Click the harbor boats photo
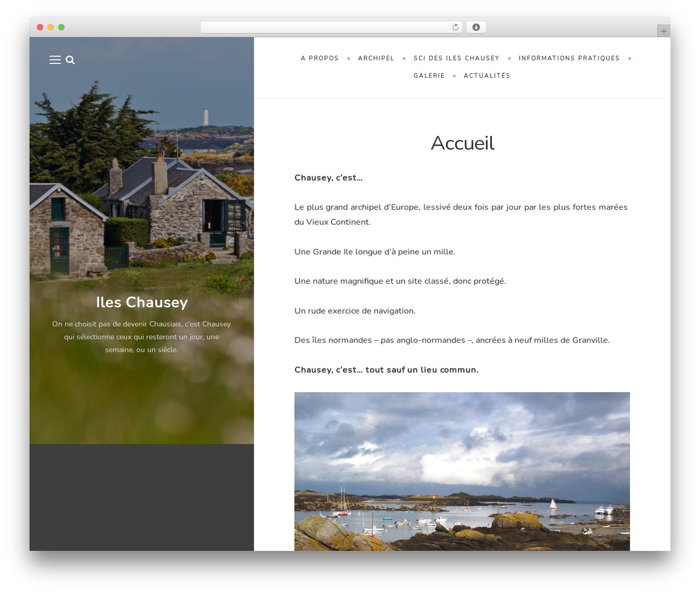This screenshot has height=593, width=700. 462,471
